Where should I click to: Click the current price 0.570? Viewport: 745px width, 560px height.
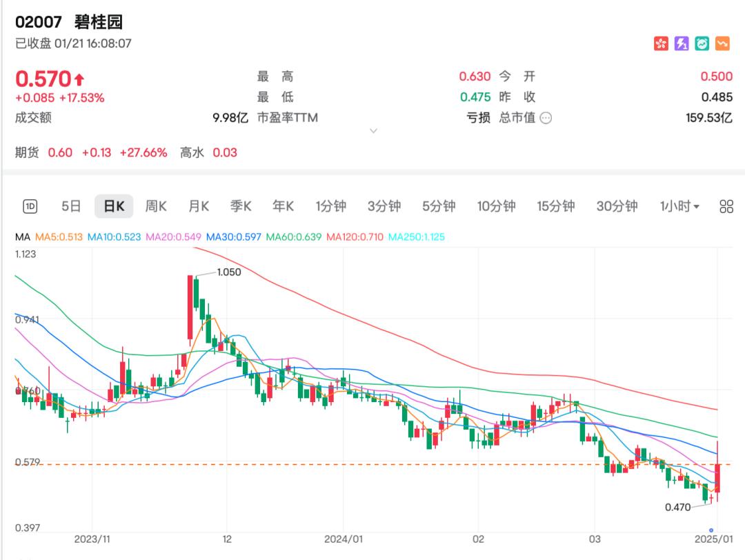pos(43,79)
